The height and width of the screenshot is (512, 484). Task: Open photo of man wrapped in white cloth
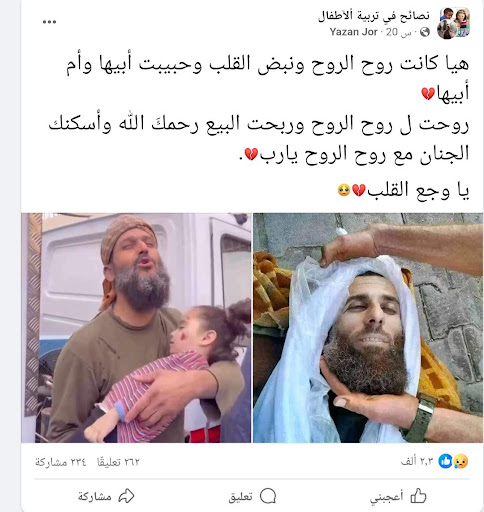[x=368, y=328]
